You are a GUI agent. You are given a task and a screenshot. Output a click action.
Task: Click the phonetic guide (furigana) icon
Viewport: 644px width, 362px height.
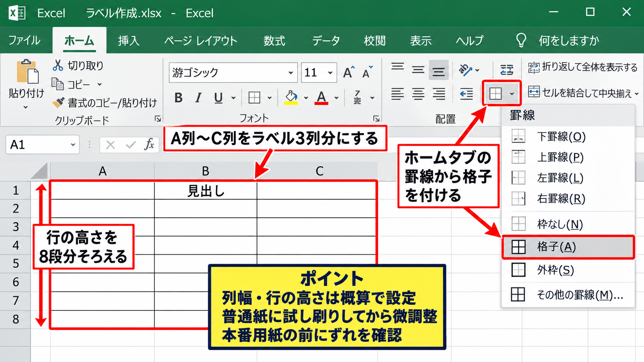tap(357, 97)
